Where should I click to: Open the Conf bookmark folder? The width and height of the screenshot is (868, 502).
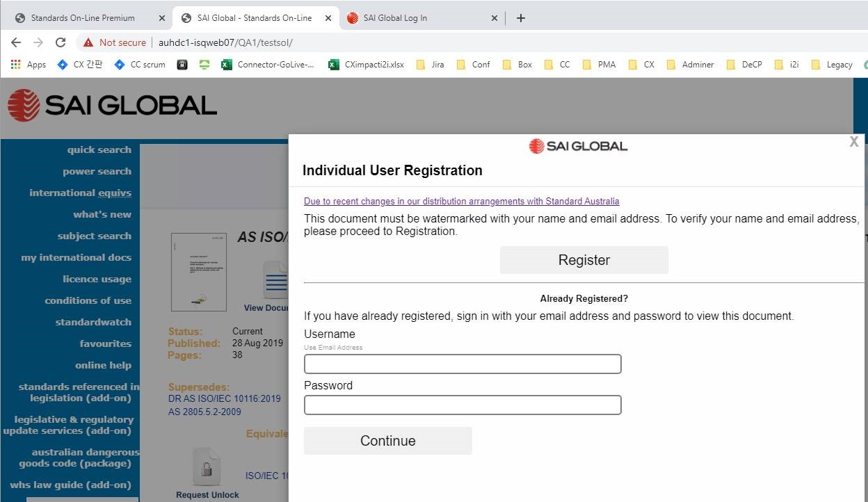point(474,65)
